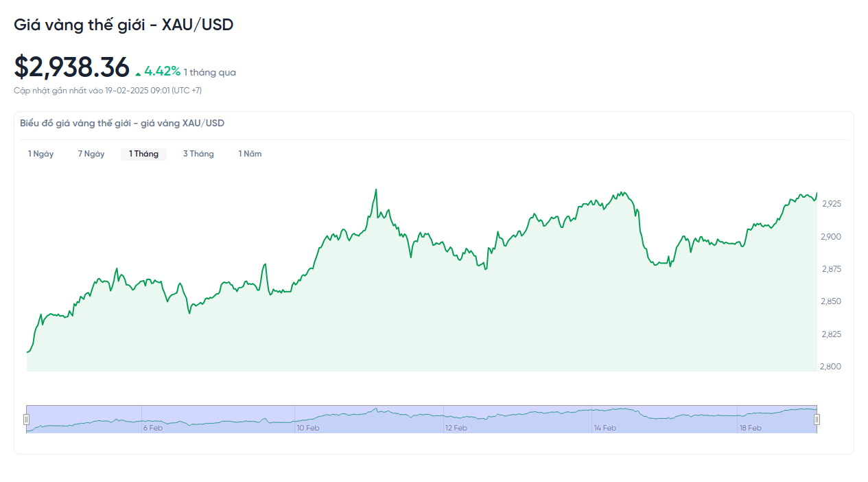Screen dimensions: 868x482
Task: Click the left range navigator handle
Action: tap(27, 420)
